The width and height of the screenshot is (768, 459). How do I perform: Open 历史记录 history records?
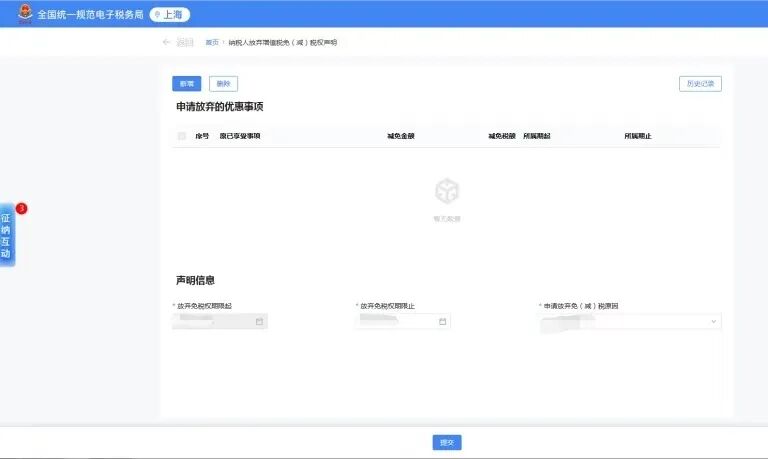pos(700,84)
